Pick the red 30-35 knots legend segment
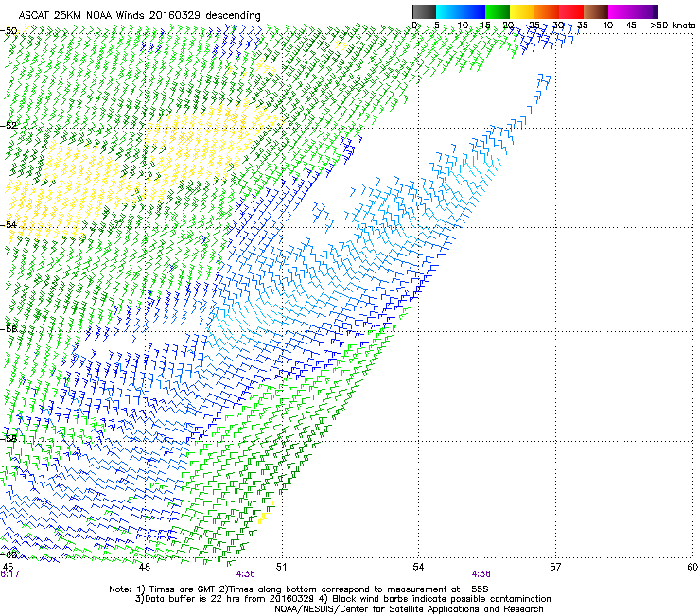The image size is (700, 615). click(571, 11)
